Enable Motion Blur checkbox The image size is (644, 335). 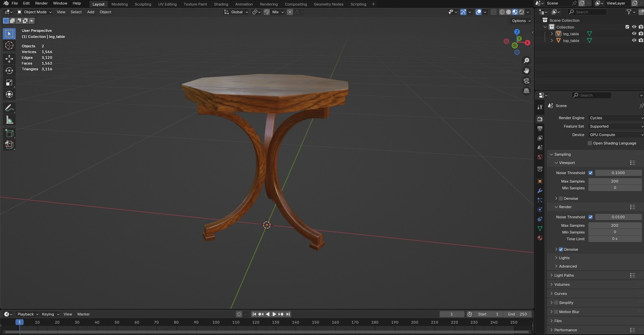(556, 312)
